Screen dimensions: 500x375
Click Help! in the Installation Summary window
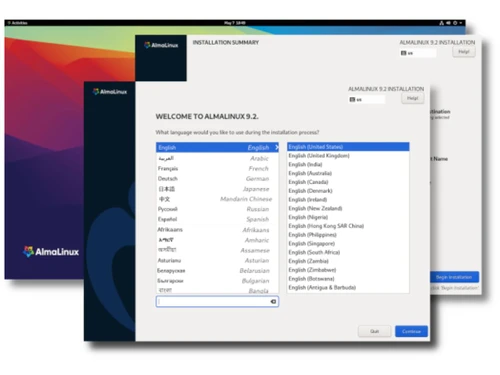coord(464,52)
